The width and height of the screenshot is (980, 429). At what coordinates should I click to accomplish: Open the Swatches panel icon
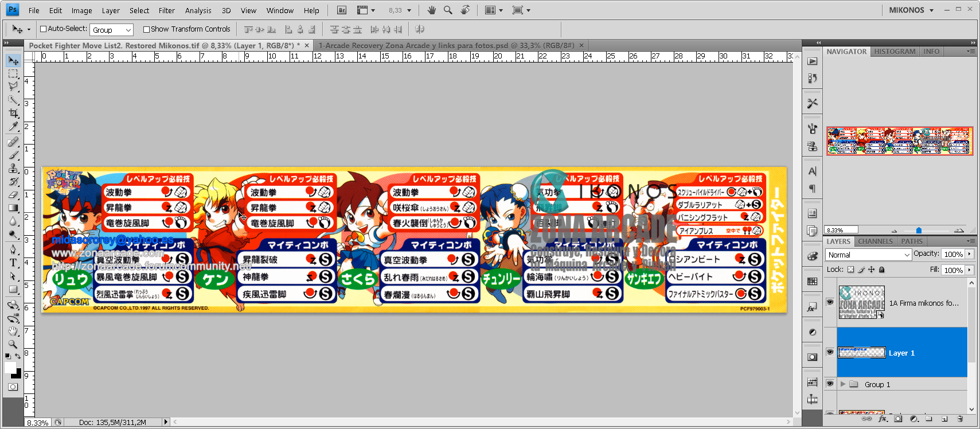(x=813, y=282)
